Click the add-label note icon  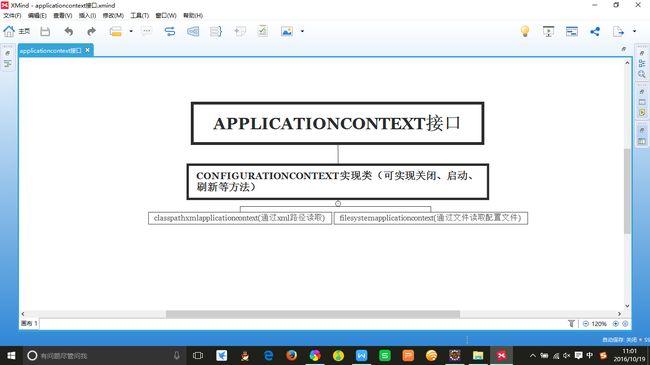point(240,31)
